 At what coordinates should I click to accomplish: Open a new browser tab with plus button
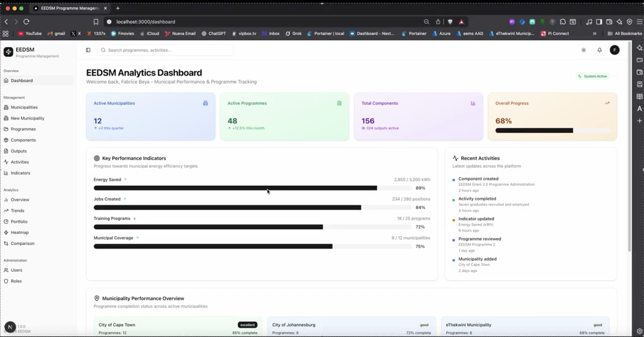[118, 8]
